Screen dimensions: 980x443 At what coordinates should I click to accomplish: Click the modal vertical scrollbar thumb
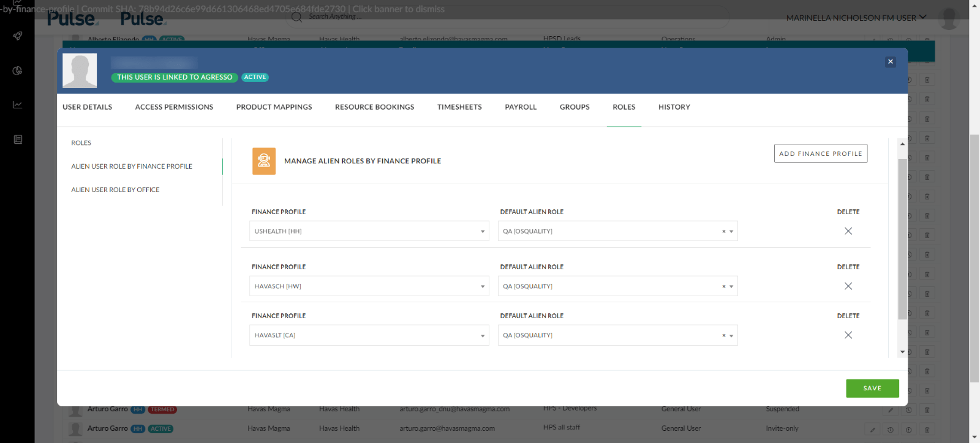(902, 239)
